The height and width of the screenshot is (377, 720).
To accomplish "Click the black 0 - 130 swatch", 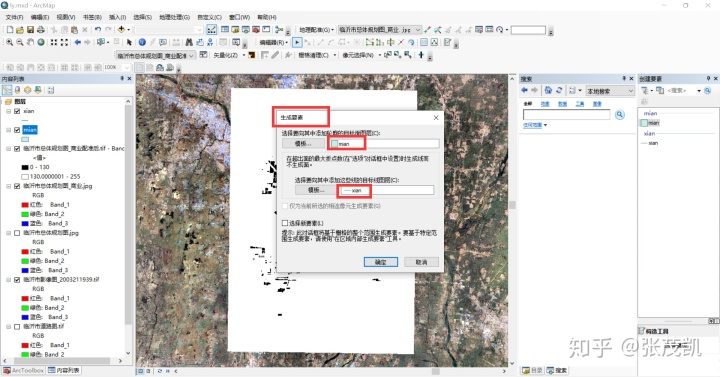I will [x=25, y=167].
